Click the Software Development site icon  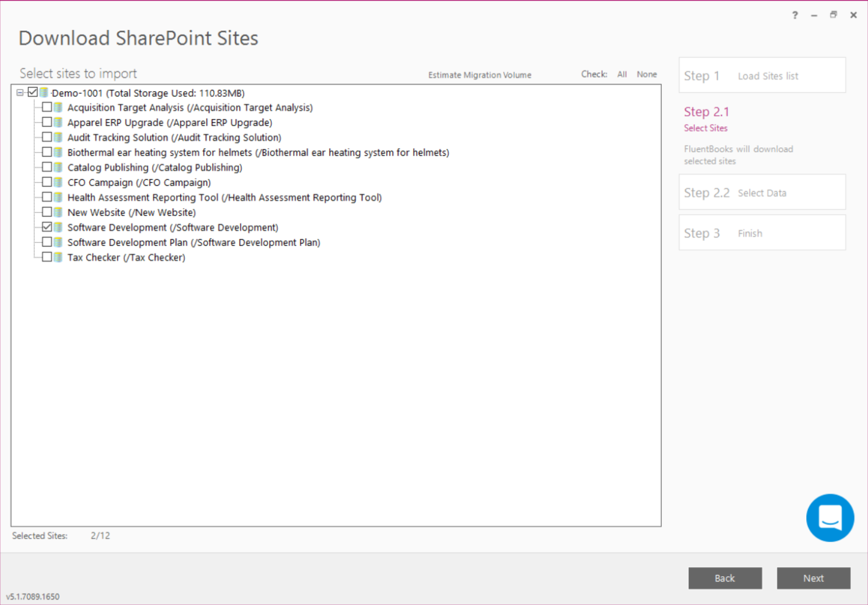[58, 227]
